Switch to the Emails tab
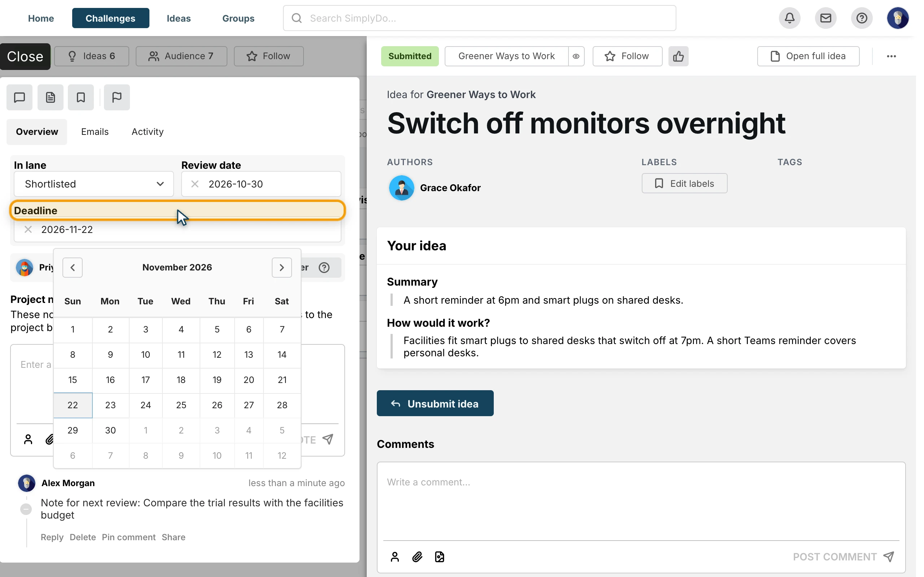The image size is (924, 577). coord(95,132)
